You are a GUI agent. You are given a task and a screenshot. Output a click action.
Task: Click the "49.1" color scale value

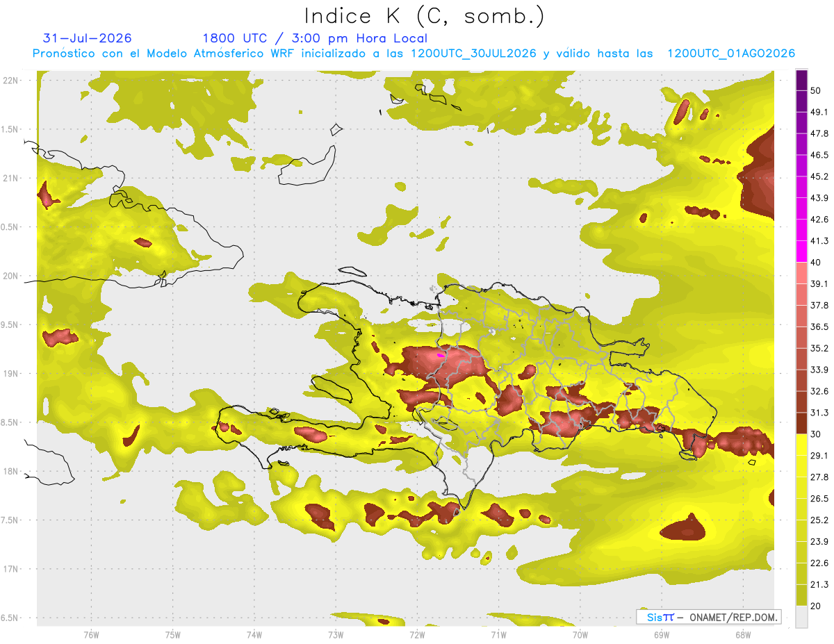point(819,112)
